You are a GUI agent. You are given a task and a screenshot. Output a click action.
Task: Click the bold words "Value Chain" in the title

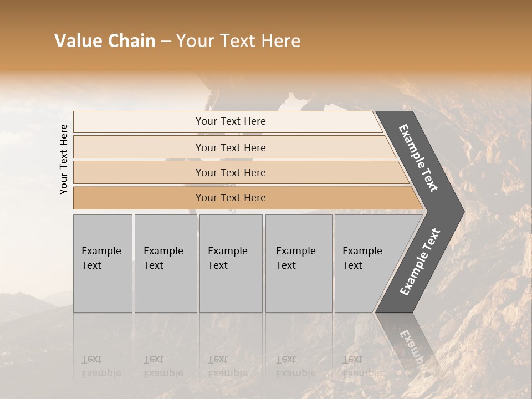coord(105,41)
